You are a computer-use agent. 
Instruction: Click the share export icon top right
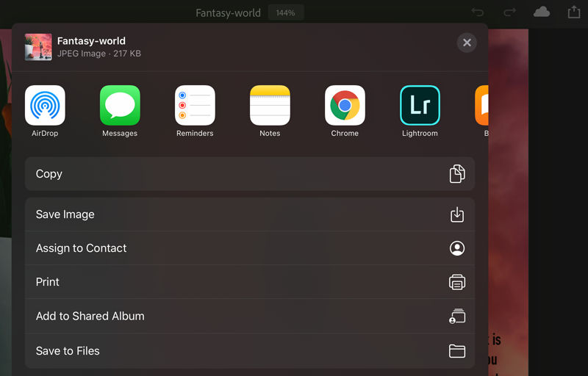pos(574,12)
